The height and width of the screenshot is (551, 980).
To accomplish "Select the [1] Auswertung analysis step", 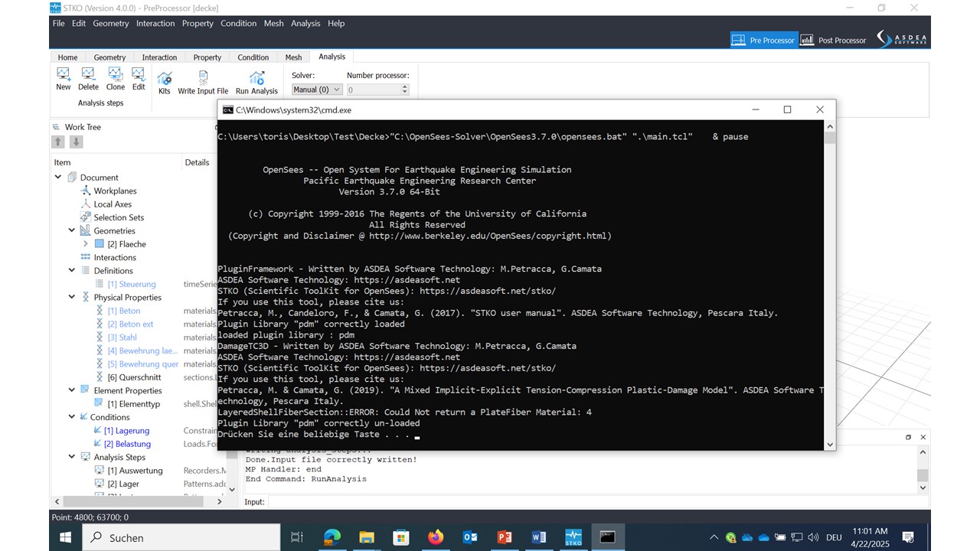I will [135, 471].
